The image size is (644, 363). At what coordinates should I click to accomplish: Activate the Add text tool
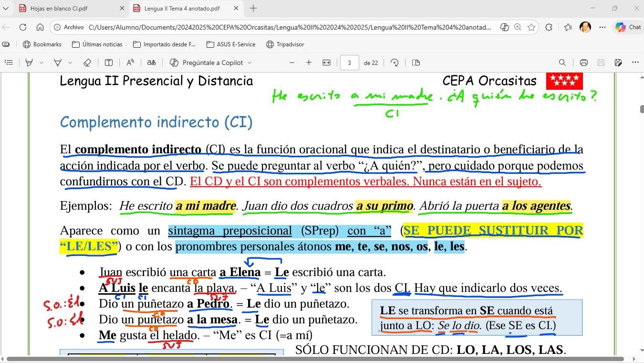click(109, 63)
